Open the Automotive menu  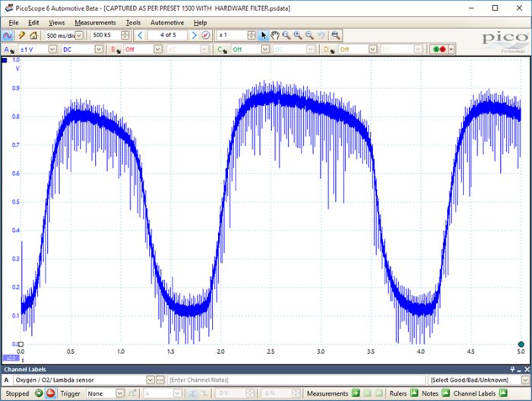pos(167,22)
